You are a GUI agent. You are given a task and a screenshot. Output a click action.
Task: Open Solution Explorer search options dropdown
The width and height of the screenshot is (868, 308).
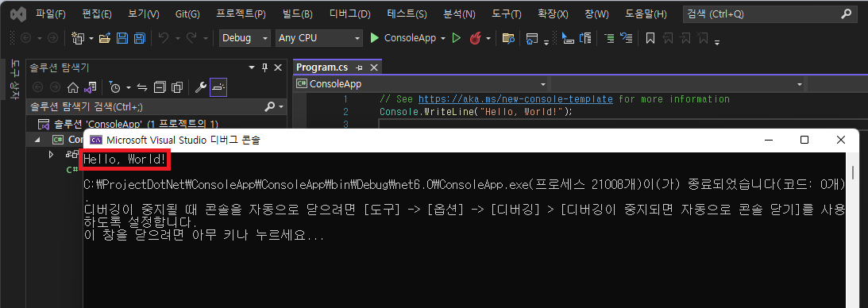[x=280, y=106]
